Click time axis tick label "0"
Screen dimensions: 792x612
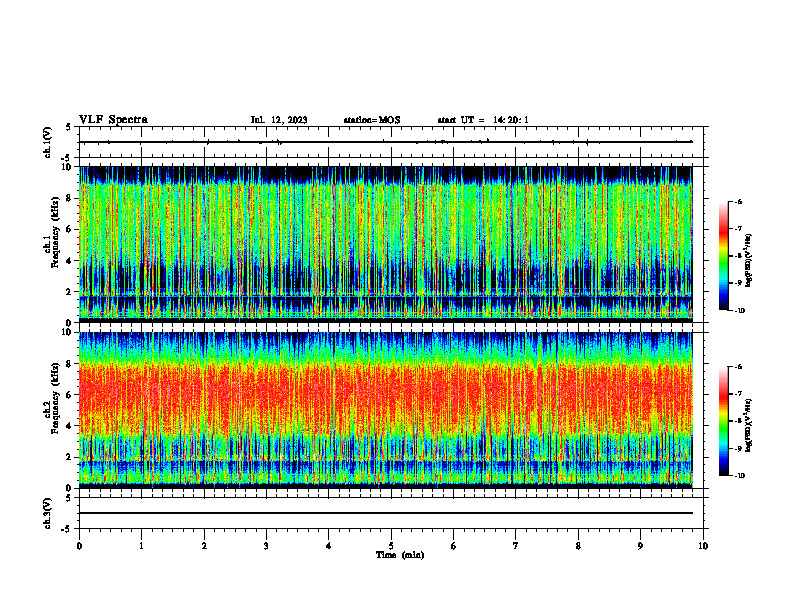coord(79,546)
